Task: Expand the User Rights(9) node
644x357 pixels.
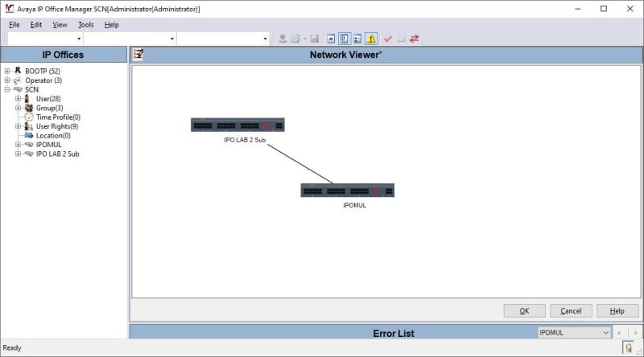Action: pyautogui.click(x=18, y=126)
